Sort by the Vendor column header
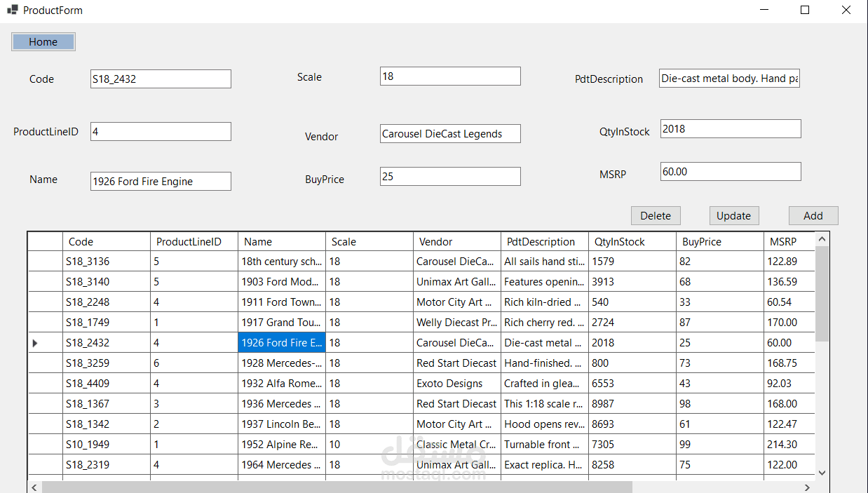Image resolution: width=868 pixels, height=493 pixels. (x=456, y=242)
